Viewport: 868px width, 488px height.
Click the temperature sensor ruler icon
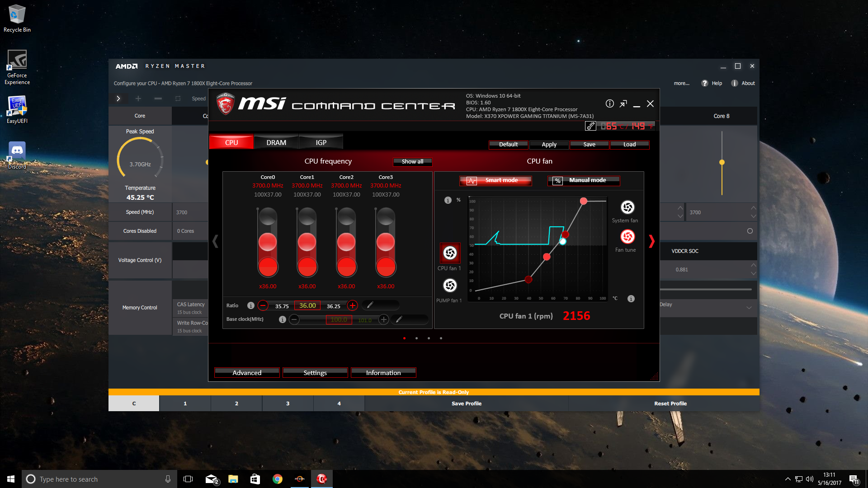(x=590, y=126)
